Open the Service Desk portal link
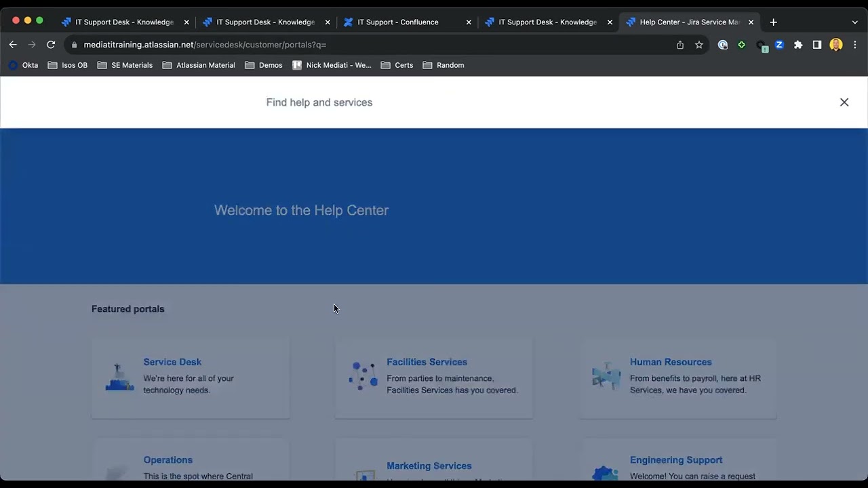The height and width of the screenshot is (488, 868). pos(172,362)
